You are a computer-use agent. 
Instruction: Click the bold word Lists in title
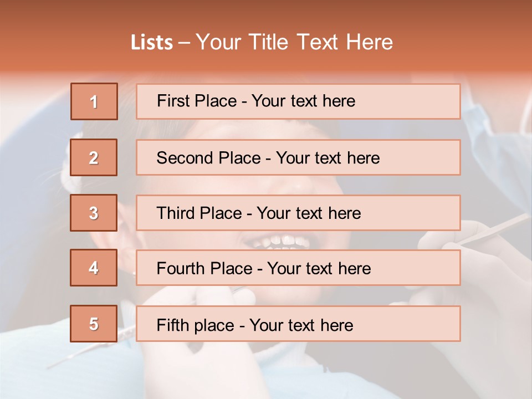[x=152, y=43]
